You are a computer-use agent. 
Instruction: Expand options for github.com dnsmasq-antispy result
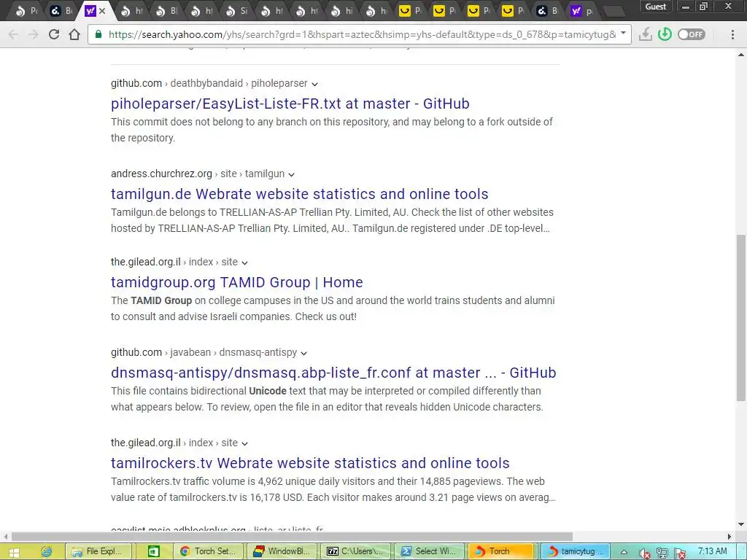[304, 353]
